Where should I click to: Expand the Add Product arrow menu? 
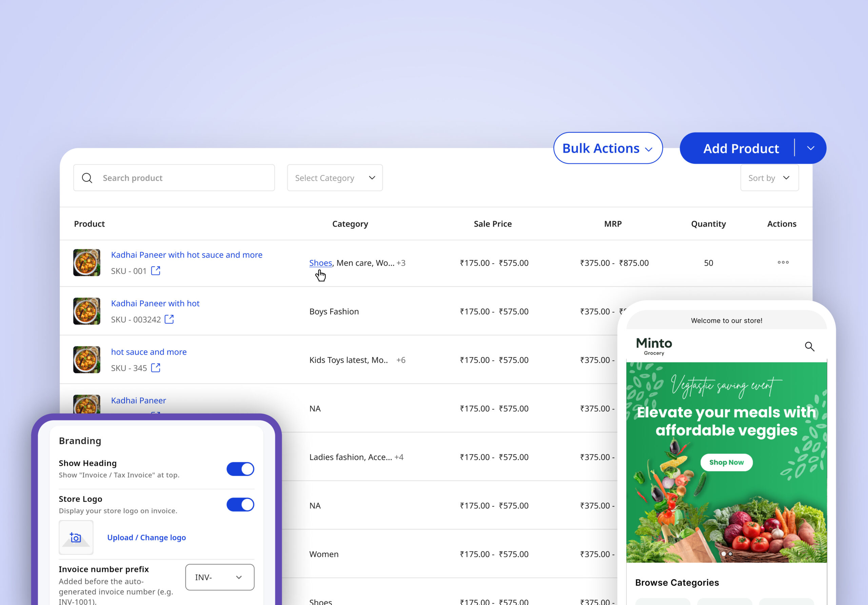(811, 148)
